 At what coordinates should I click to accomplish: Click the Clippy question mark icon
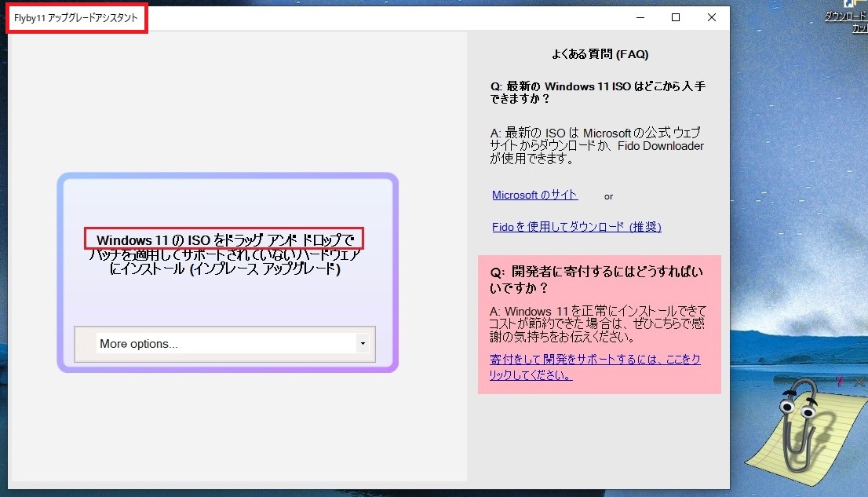tap(840, 382)
